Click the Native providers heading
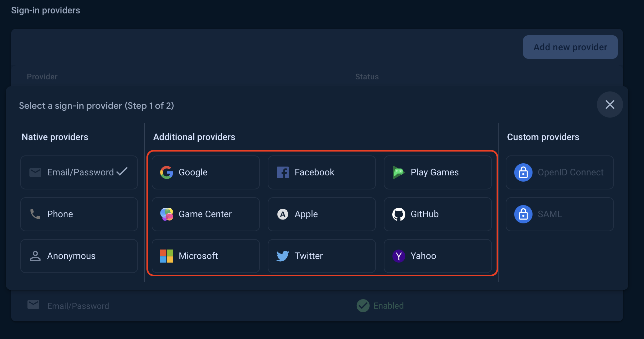This screenshot has height=339, width=644. 55,137
